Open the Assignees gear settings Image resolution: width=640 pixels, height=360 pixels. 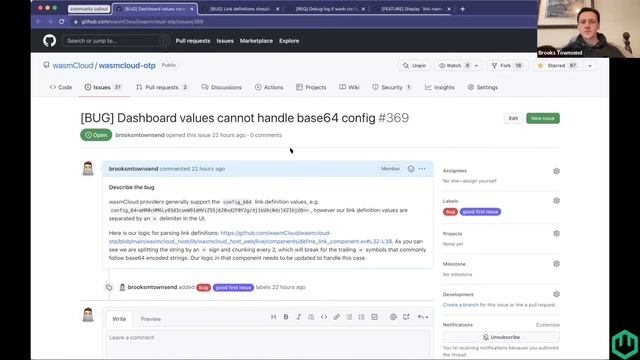click(556, 171)
